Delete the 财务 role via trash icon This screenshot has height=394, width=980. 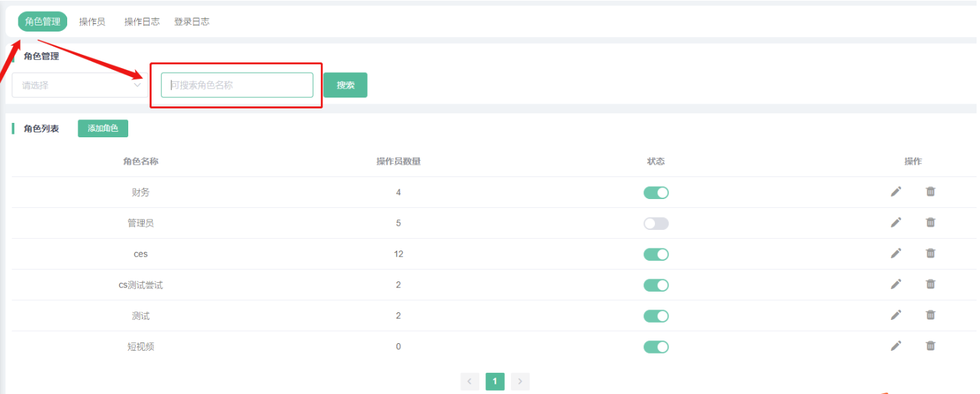[x=930, y=192]
